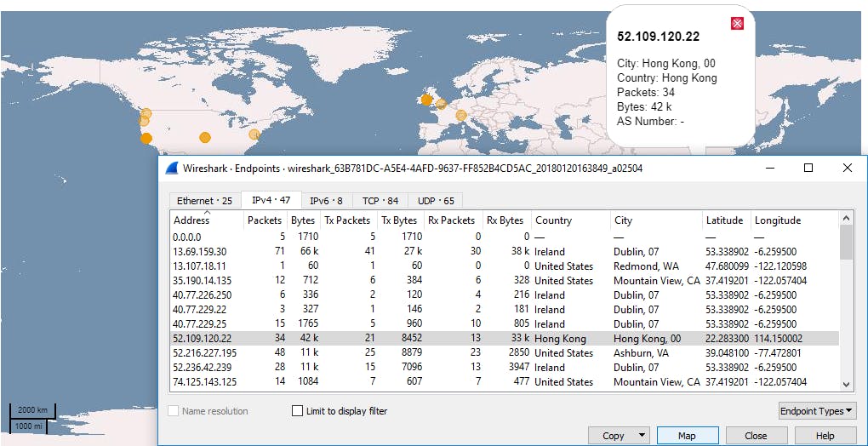This screenshot has height=446, width=868.
Task: Switch to the Ethernet · 25 tab
Action: (x=203, y=201)
